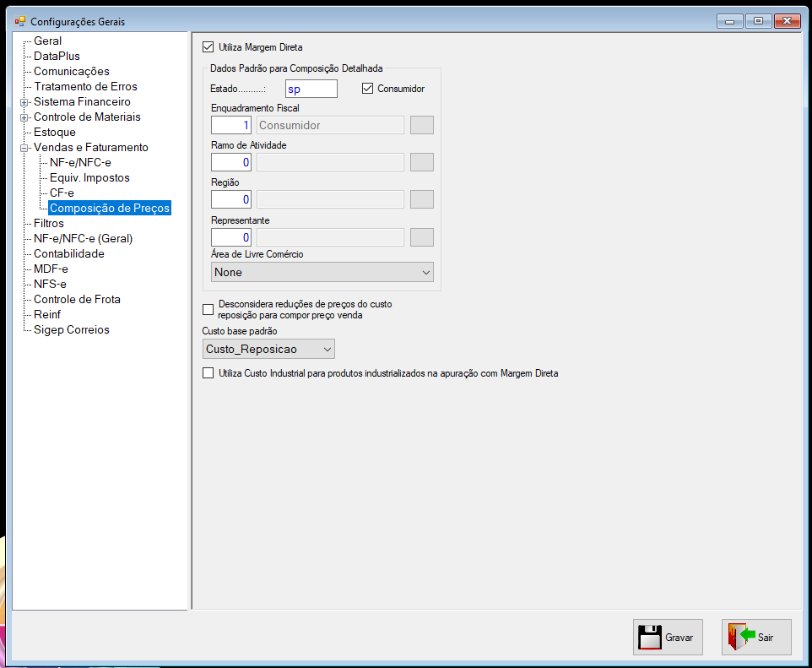The height and width of the screenshot is (668, 812).
Task: Select the Controle de Materiais tree item
Action: 87,117
